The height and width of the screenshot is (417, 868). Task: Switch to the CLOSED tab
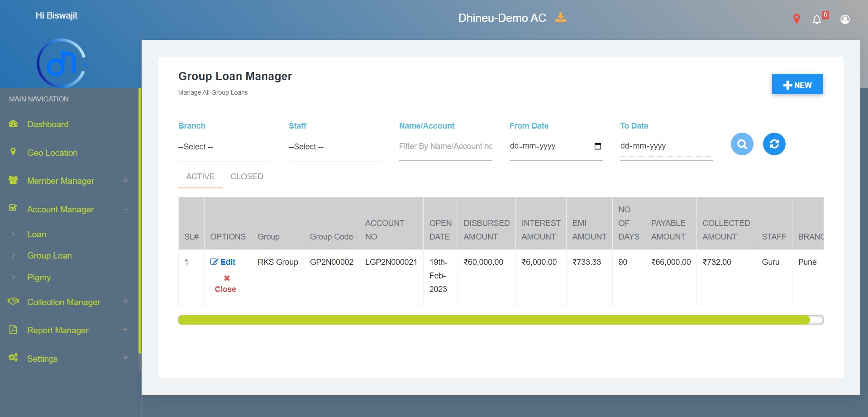(247, 177)
